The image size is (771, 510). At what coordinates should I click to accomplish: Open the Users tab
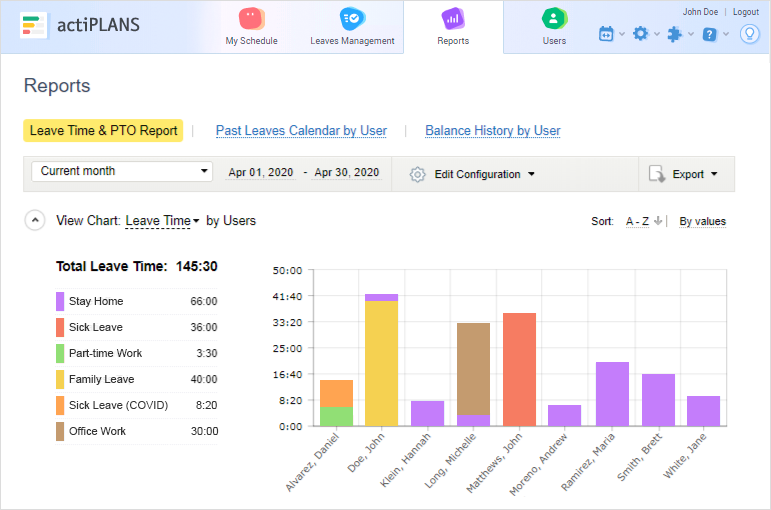point(554,27)
